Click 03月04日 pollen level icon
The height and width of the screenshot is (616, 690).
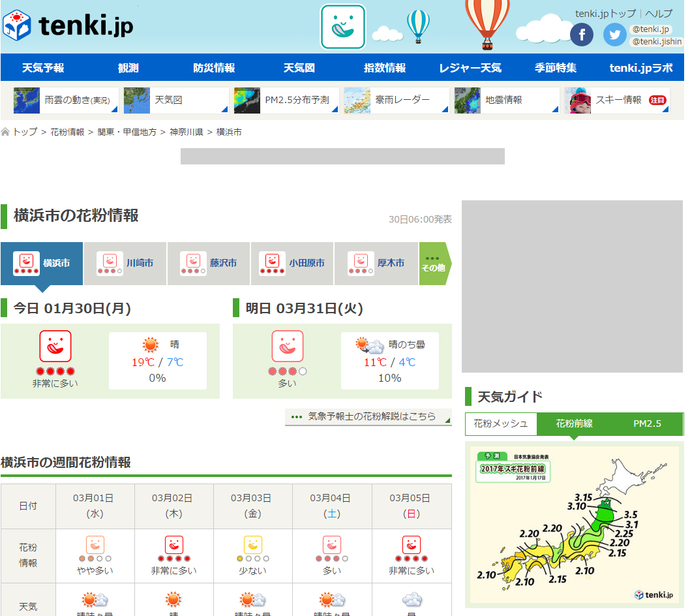[x=332, y=545]
